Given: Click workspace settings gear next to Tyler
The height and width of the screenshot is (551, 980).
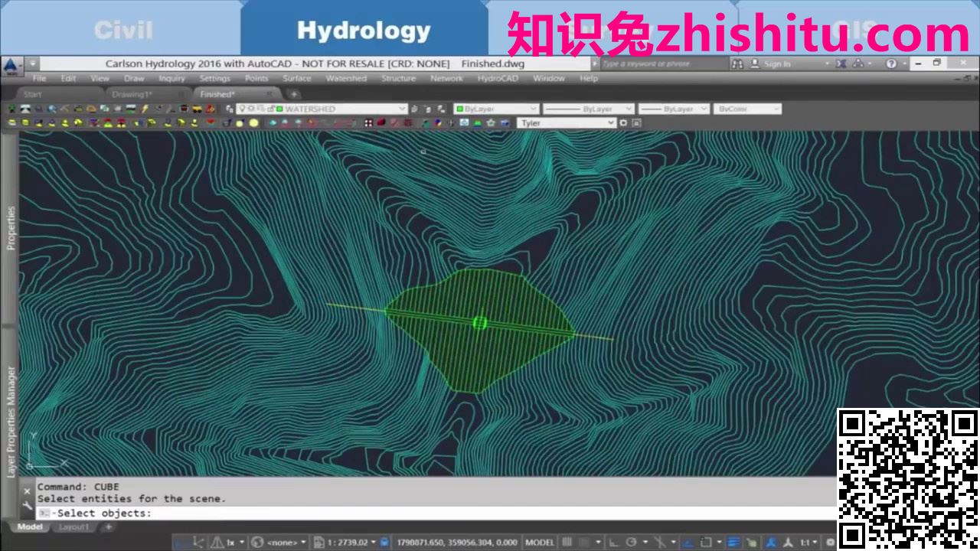Looking at the screenshot, I should click(624, 122).
